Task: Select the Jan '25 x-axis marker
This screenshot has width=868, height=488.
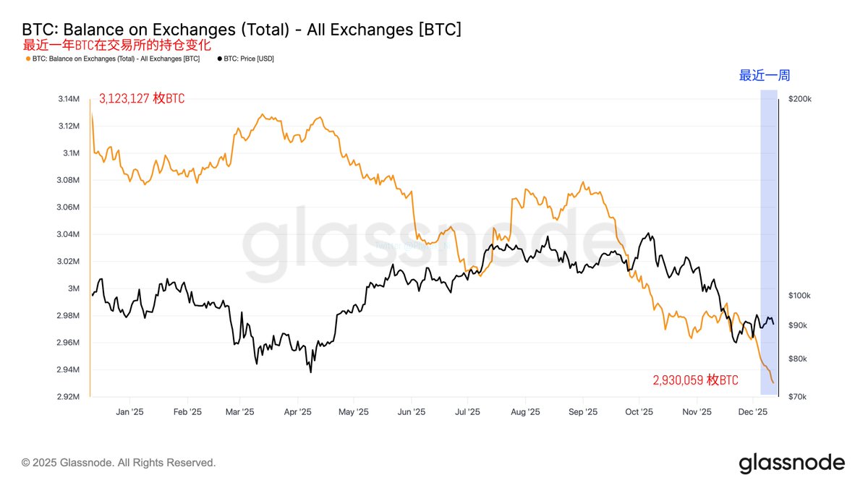Action: click(131, 412)
